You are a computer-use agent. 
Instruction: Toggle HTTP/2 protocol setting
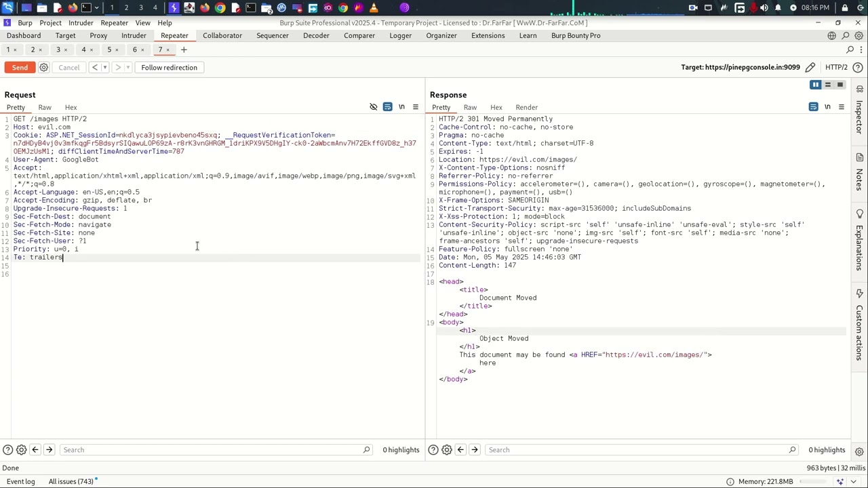pos(836,68)
